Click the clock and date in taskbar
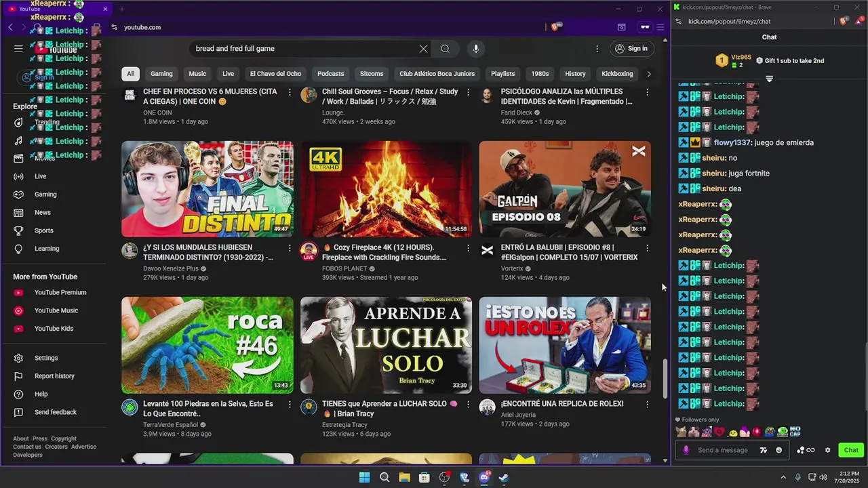 pyautogui.click(x=849, y=477)
